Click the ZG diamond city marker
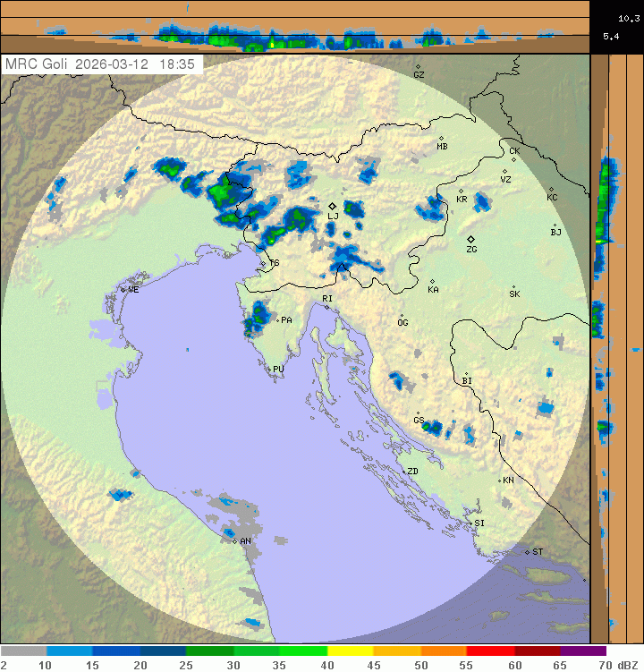This screenshot has height=672, width=644. coord(470,239)
